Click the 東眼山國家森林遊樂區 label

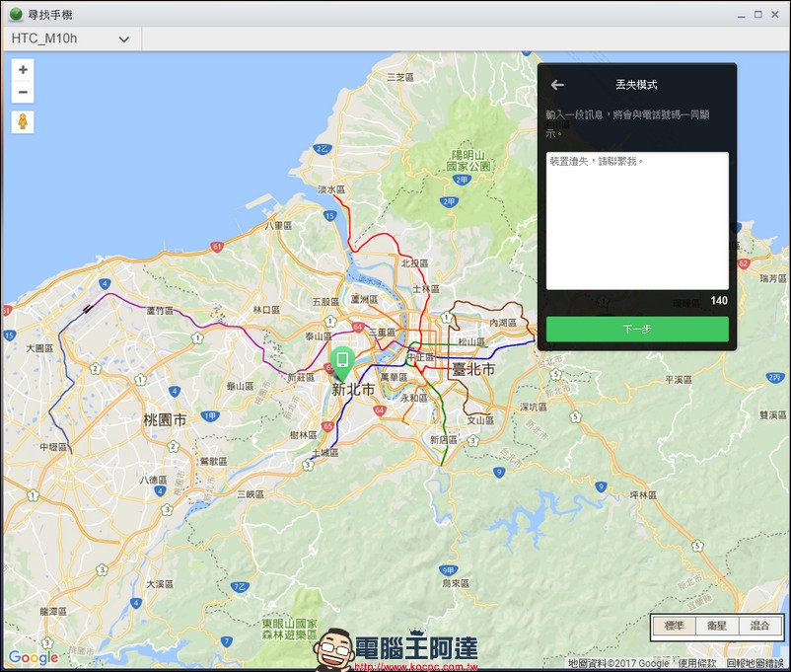click(x=290, y=630)
